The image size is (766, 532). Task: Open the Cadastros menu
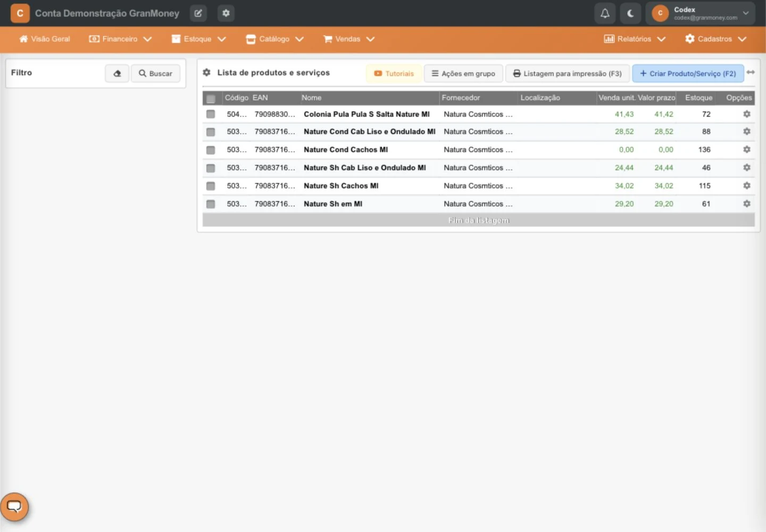coord(716,39)
